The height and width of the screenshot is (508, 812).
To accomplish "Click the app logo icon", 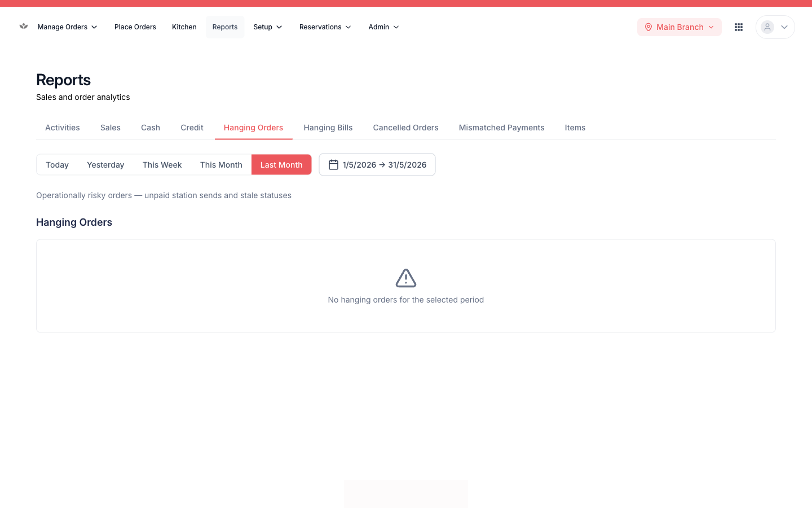I will [x=24, y=26].
